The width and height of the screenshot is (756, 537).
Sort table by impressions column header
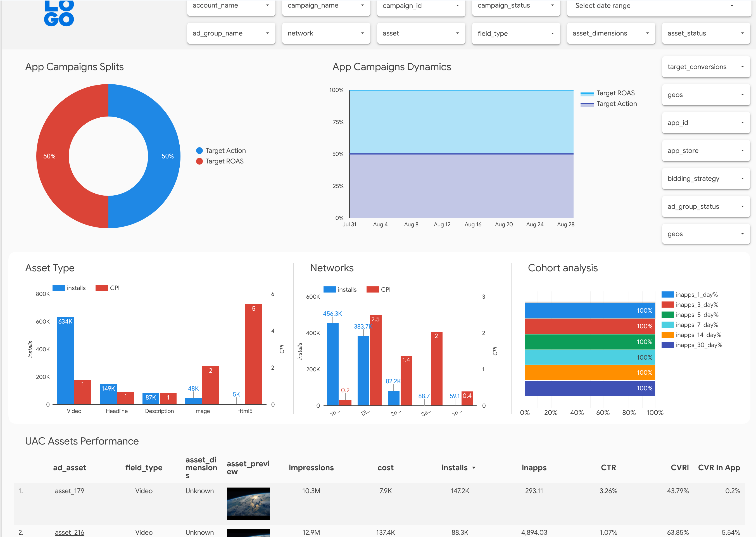coord(311,468)
